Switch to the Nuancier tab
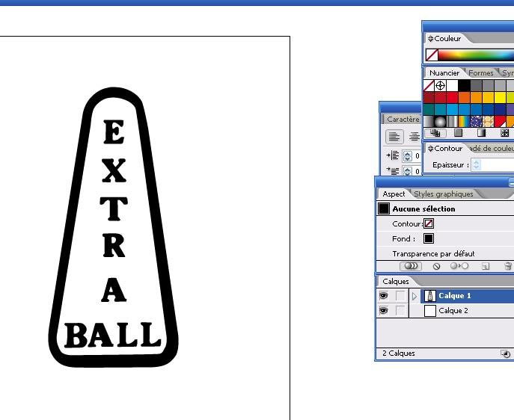This screenshot has height=420, width=514. pyautogui.click(x=444, y=72)
